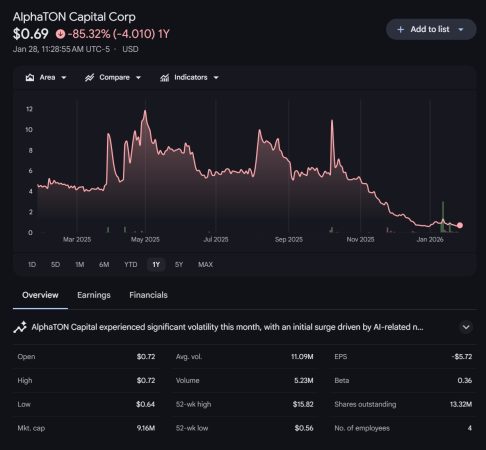This screenshot has width=486, height=450.
Task: Click the AlphaTON Capital Corp title
Action: (x=74, y=17)
